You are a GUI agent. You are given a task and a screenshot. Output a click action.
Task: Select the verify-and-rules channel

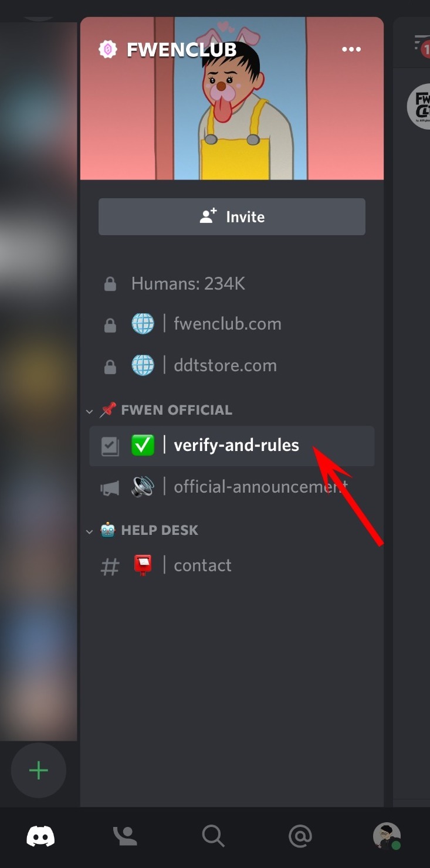click(232, 446)
